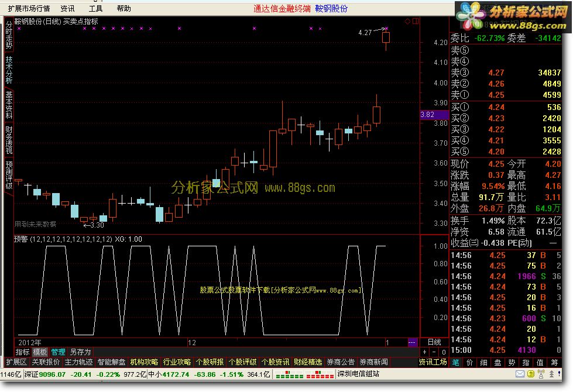
Task: Click the 买⑤ price 4.20 row
Action: [x=506, y=152]
